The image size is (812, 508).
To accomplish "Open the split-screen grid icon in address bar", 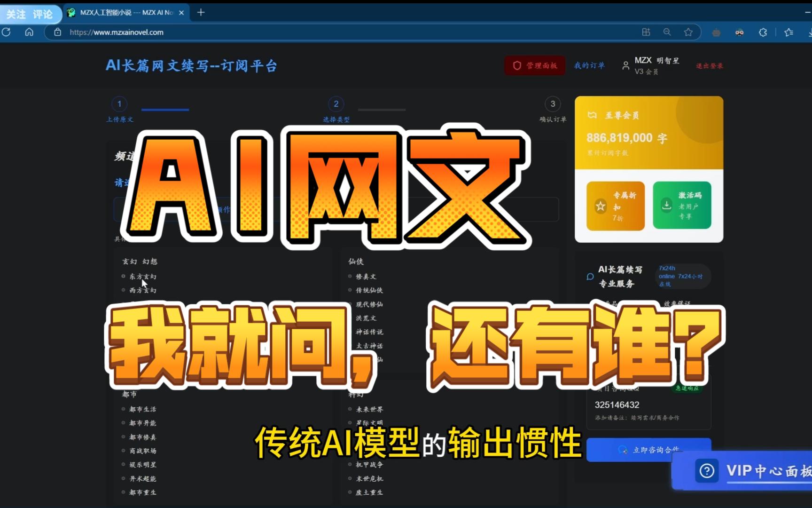I will coord(646,32).
